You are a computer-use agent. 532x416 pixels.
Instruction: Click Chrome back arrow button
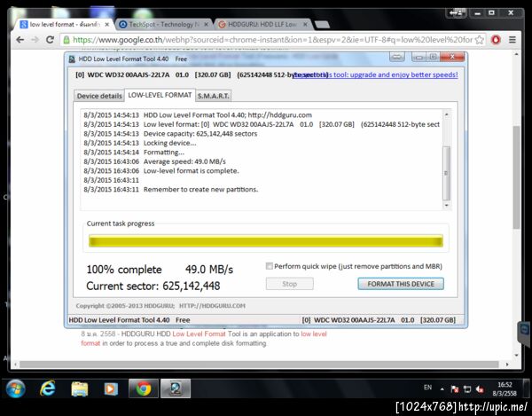[20, 40]
